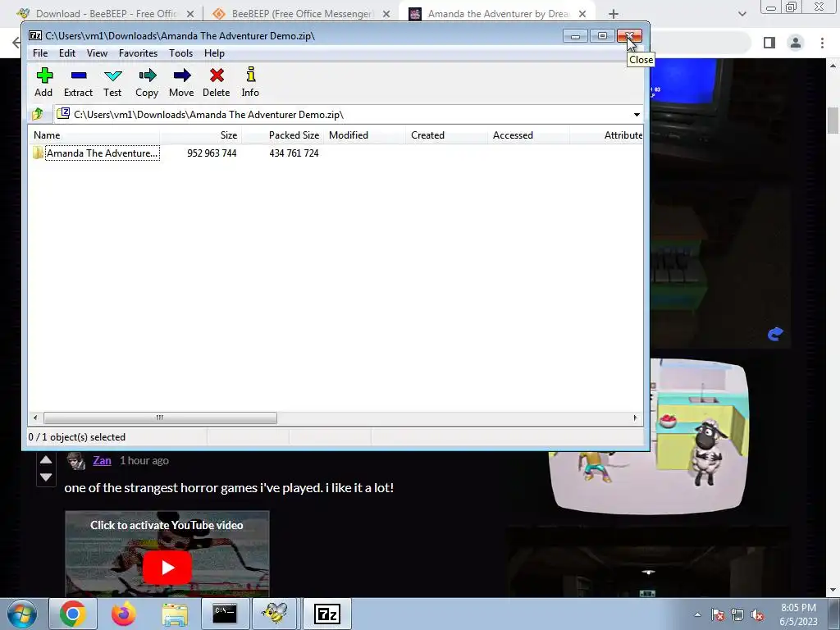
Task: Downvote Zan's comment
Action: (x=46, y=477)
